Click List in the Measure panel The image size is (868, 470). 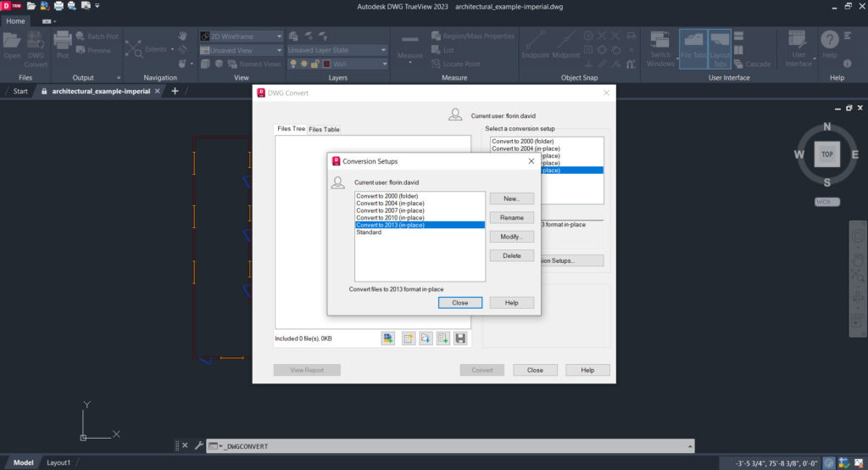click(x=442, y=50)
